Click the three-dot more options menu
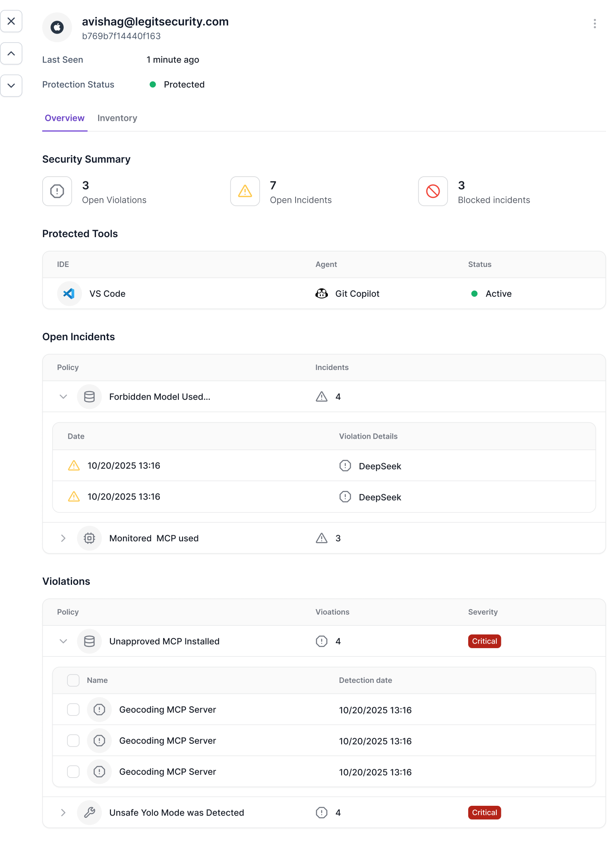 tap(594, 24)
